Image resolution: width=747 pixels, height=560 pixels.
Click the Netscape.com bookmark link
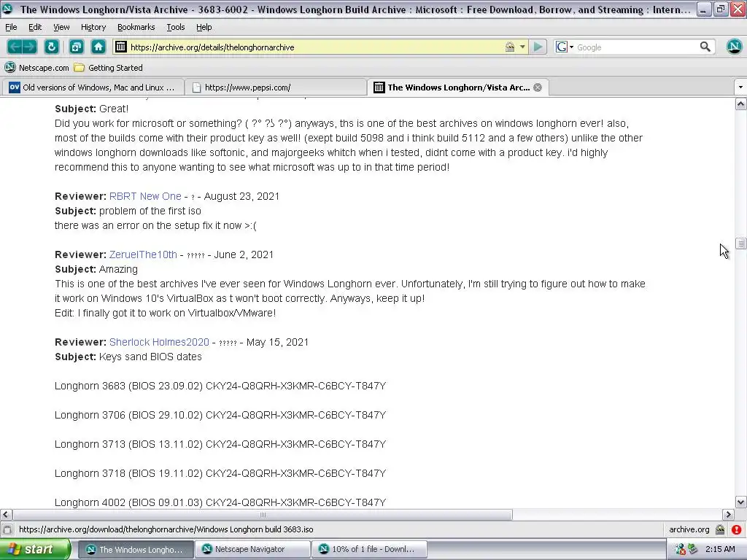[x=44, y=68]
